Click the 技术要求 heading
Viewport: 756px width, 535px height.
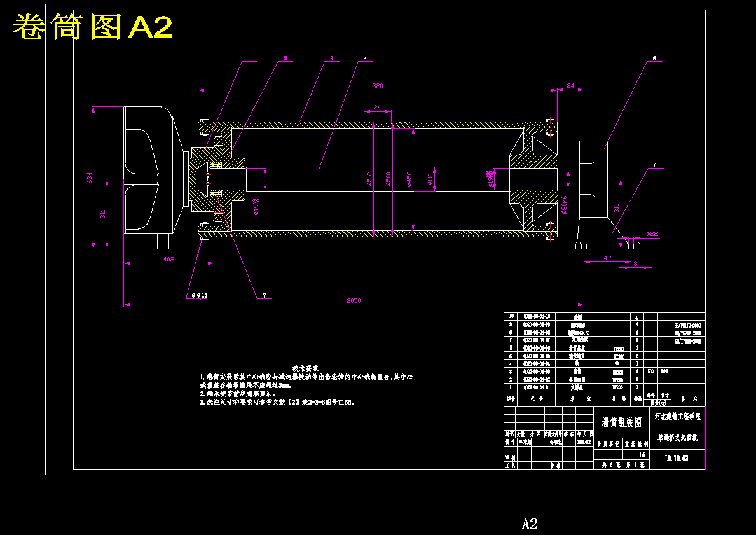[x=305, y=368]
